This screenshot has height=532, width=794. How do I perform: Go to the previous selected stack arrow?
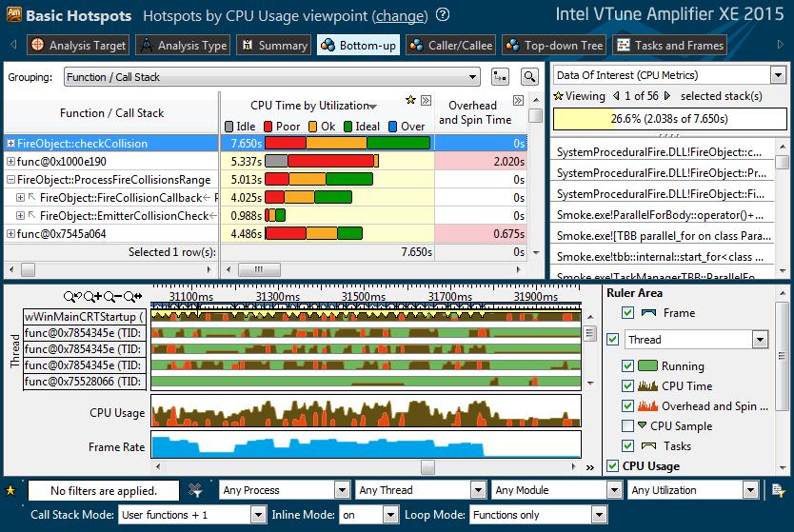(x=616, y=96)
